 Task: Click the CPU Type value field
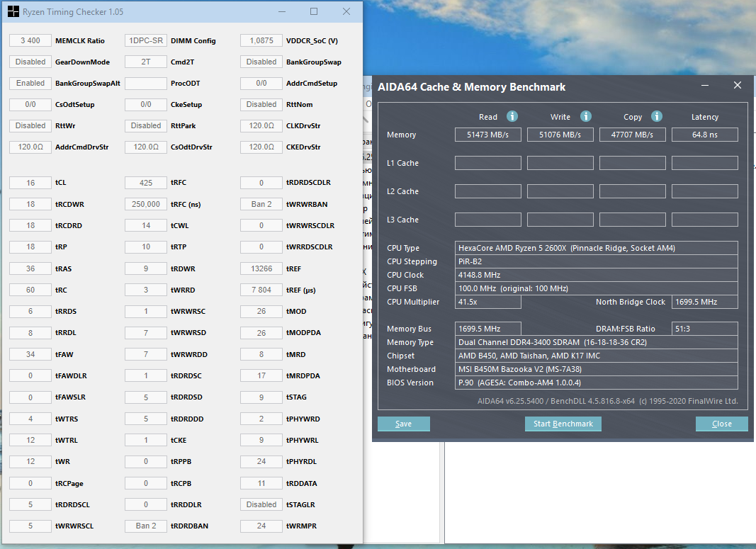tap(597, 248)
